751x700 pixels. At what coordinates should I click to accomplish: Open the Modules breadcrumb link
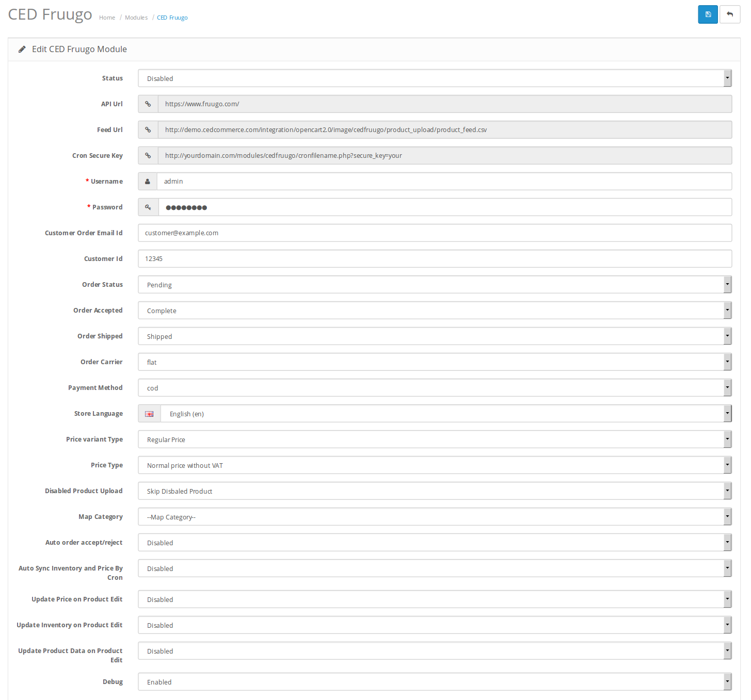[136, 18]
